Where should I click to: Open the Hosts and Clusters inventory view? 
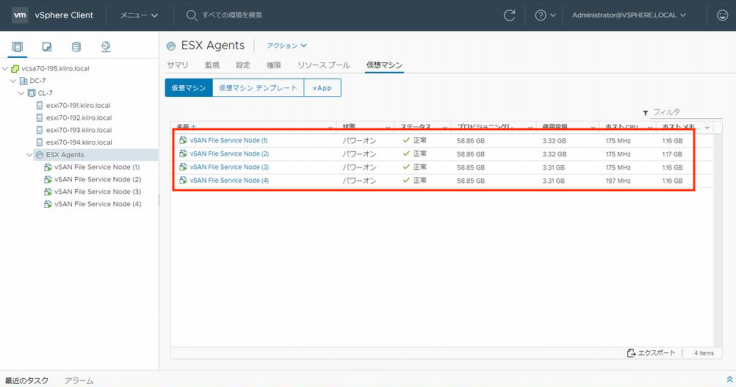pyautogui.click(x=17, y=46)
